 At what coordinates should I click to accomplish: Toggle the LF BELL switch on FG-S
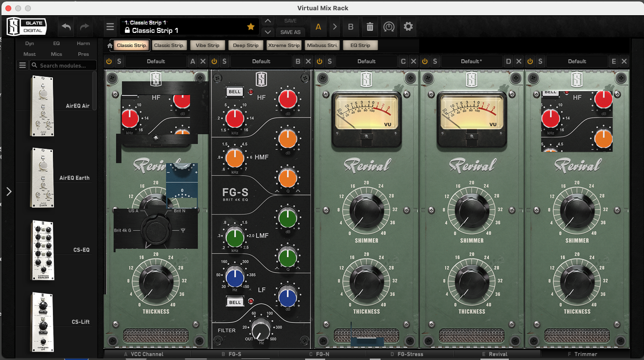pyautogui.click(x=235, y=302)
